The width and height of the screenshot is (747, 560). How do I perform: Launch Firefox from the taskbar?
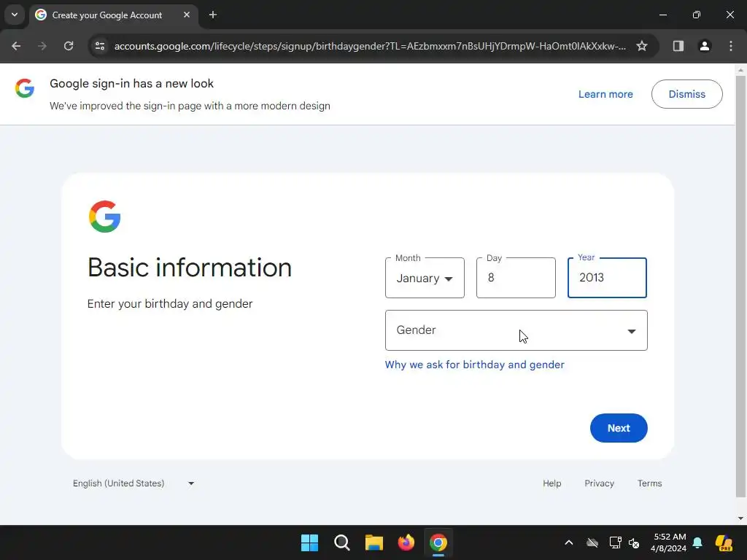[406, 542]
